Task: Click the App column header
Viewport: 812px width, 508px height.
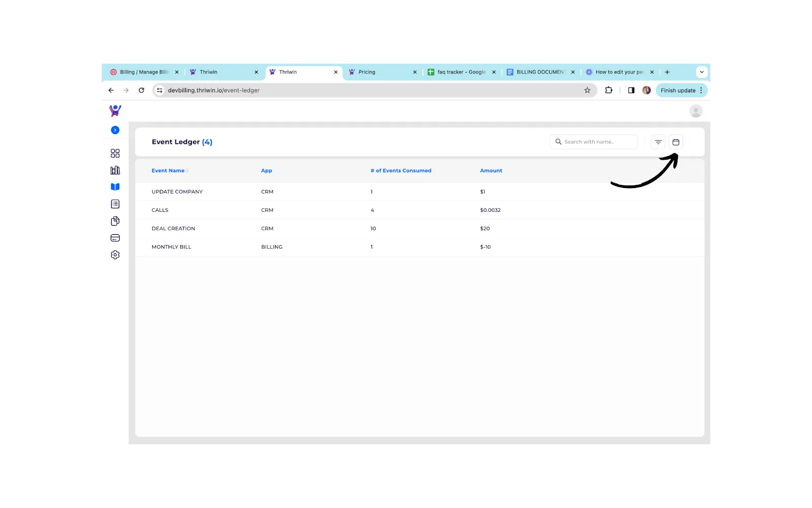Action: tap(266, 171)
